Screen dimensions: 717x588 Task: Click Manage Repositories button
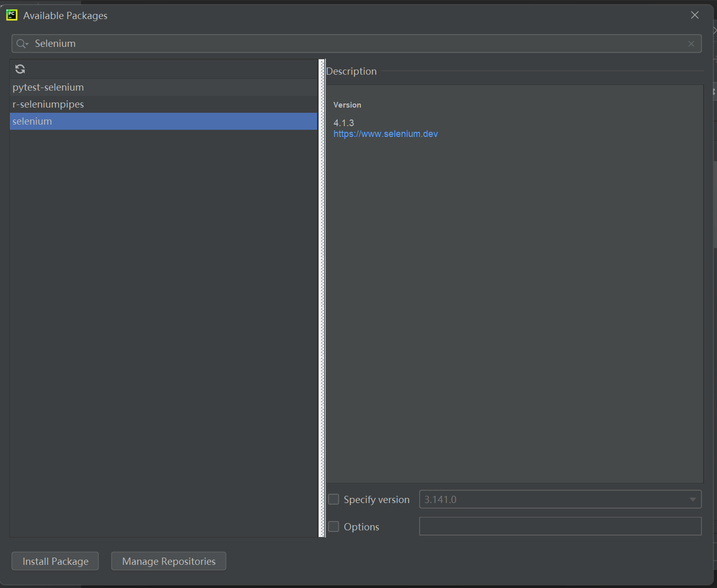(x=169, y=561)
